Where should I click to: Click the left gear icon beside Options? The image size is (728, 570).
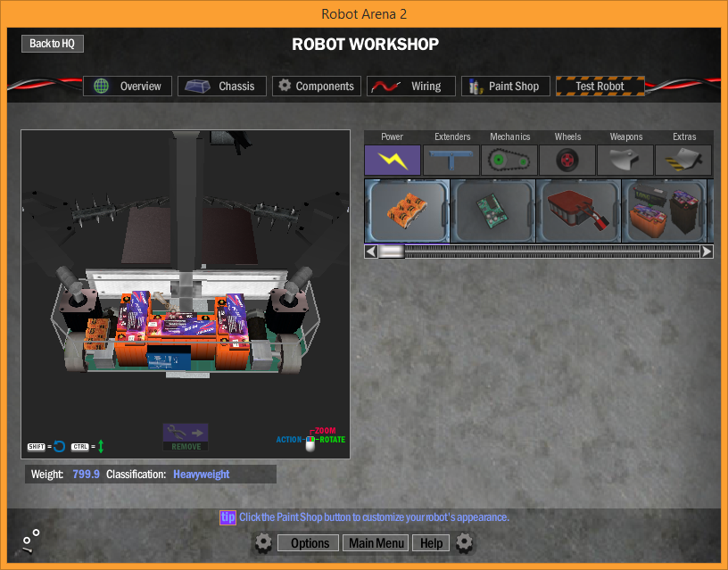coord(263,542)
